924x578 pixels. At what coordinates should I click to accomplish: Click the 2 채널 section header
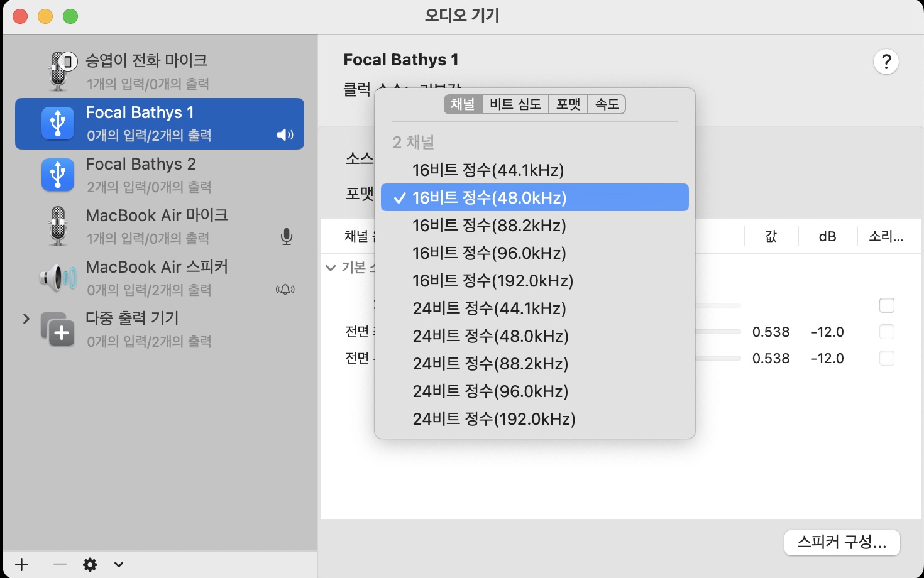pyautogui.click(x=414, y=142)
